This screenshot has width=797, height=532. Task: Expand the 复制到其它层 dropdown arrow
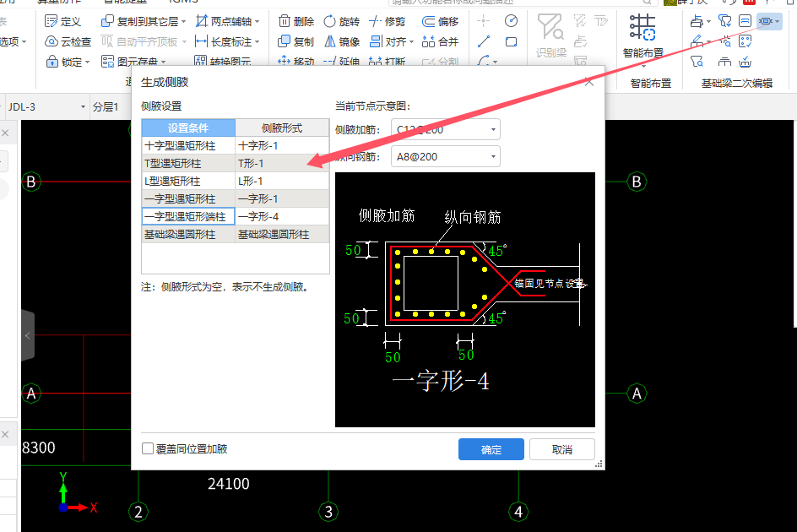[183, 22]
